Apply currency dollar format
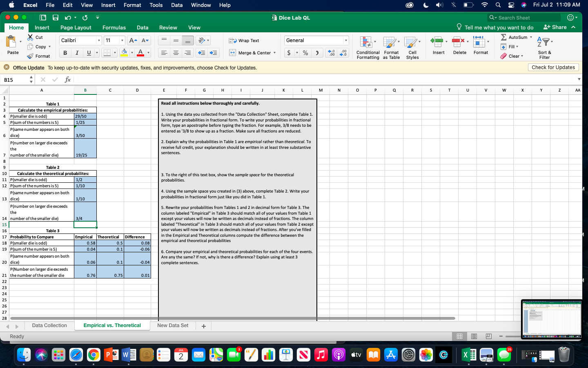Viewport: 588px width, 368px height. 289,53
